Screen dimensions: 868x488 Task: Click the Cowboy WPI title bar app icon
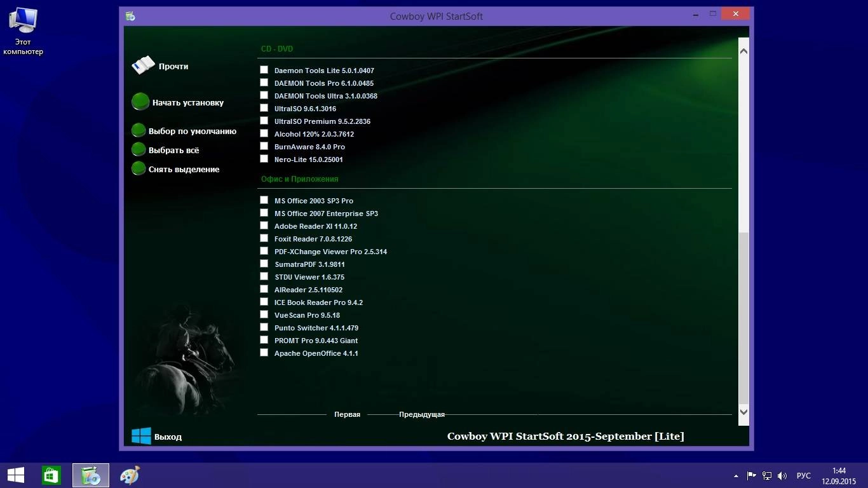130,16
